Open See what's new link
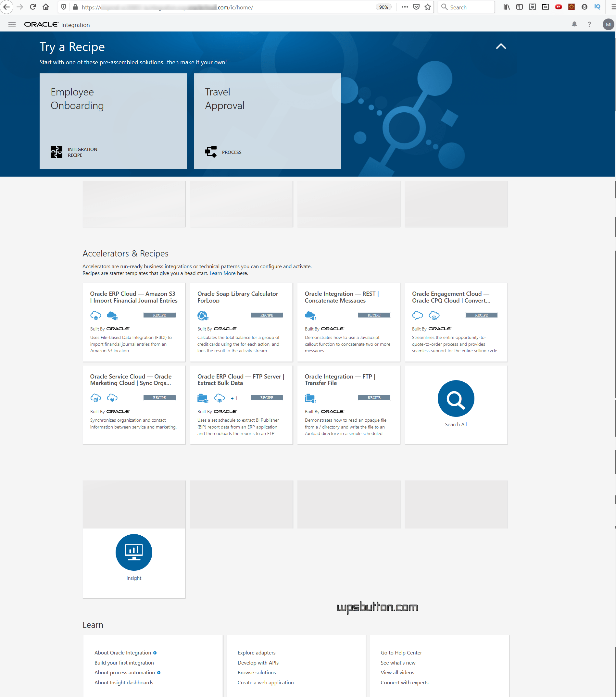 click(398, 663)
